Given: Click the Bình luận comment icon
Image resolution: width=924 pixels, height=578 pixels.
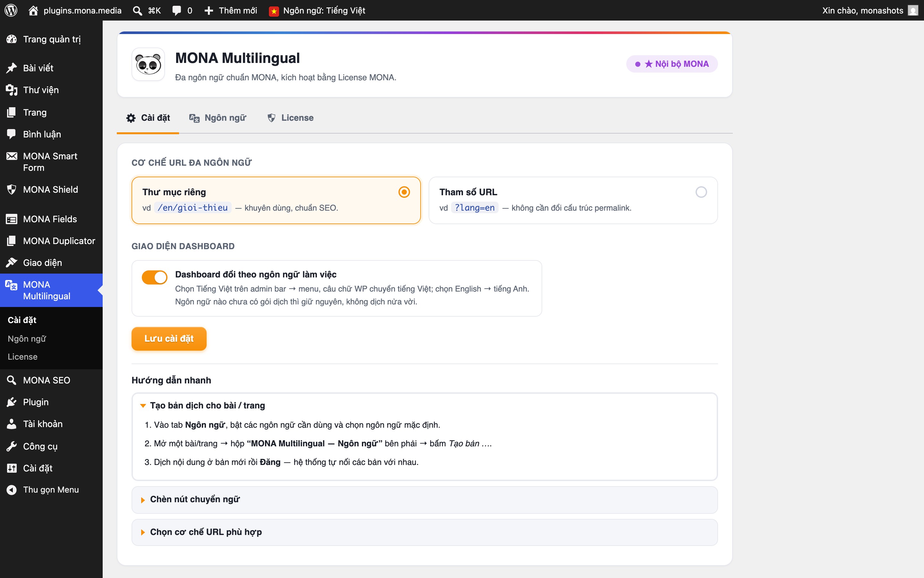Looking at the screenshot, I should 12,134.
